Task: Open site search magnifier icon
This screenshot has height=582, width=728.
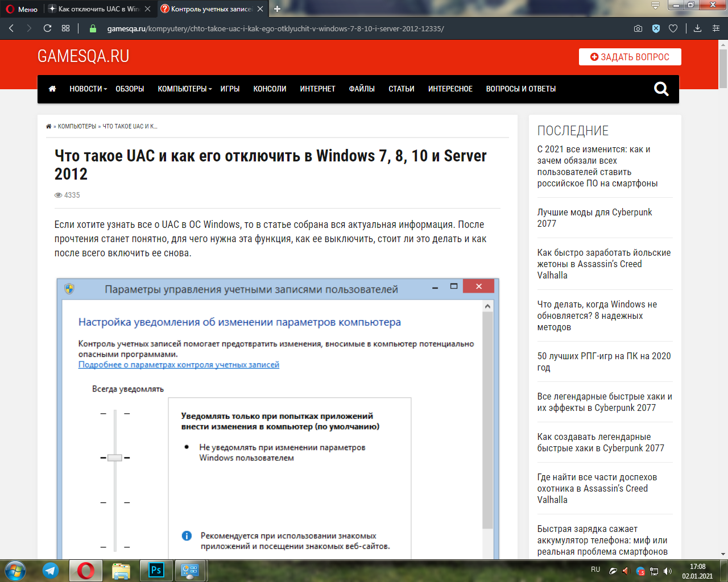Action: (x=661, y=89)
